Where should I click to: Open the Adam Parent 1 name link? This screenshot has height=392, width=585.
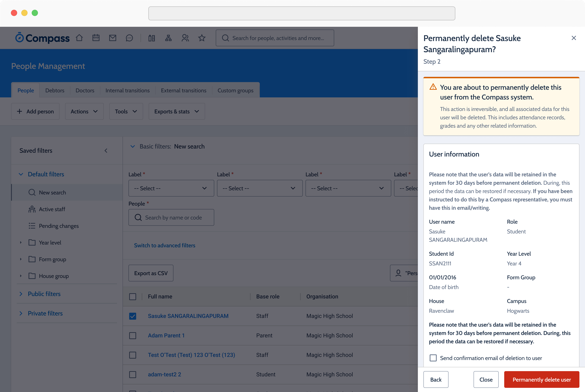tap(166, 335)
